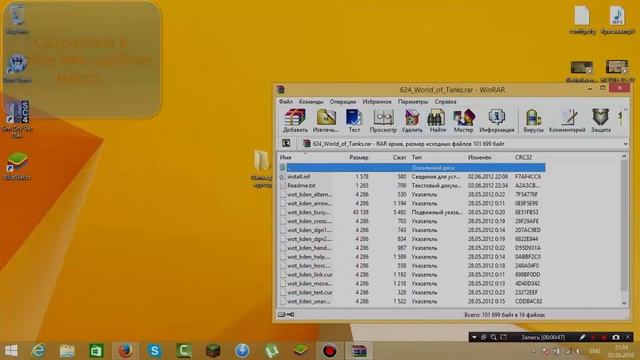Open the Просмотр (View) toolbar icon
The width and height of the screenshot is (640, 360).
tap(383, 121)
